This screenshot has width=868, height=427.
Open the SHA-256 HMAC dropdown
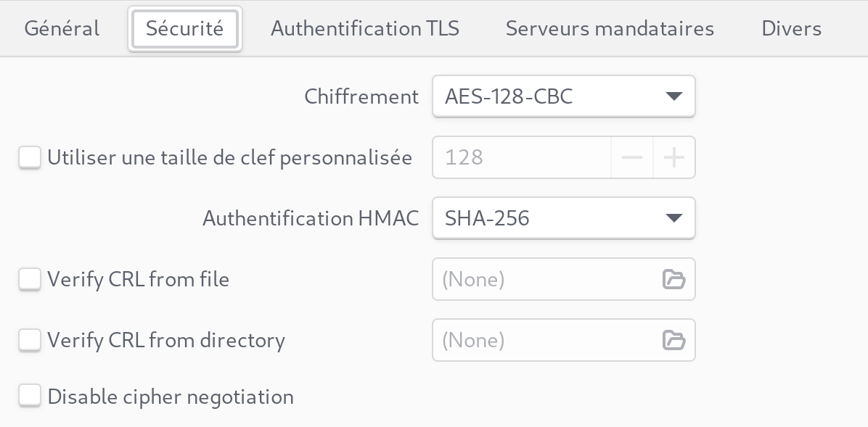pos(563,218)
